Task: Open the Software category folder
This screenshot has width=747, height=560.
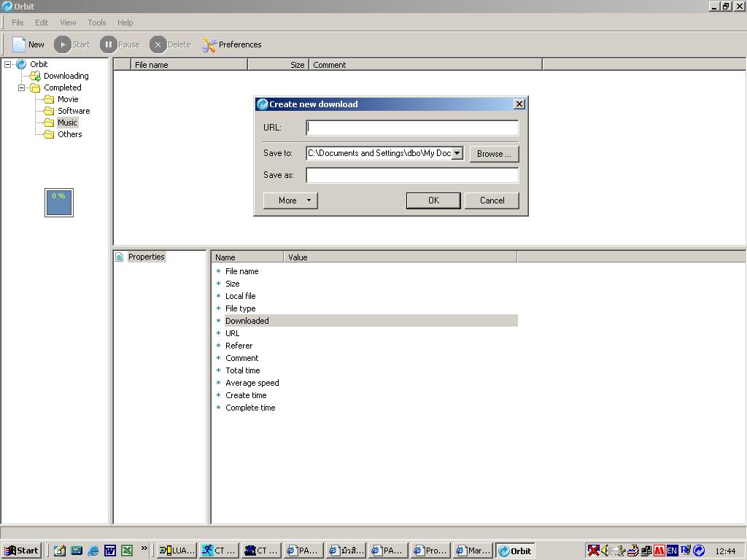Action: pyautogui.click(x=74, y=111)
